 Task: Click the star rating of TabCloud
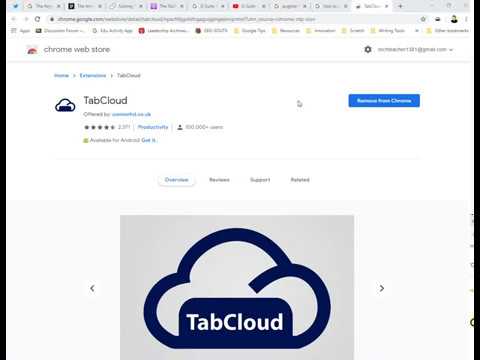coord(99,127)
